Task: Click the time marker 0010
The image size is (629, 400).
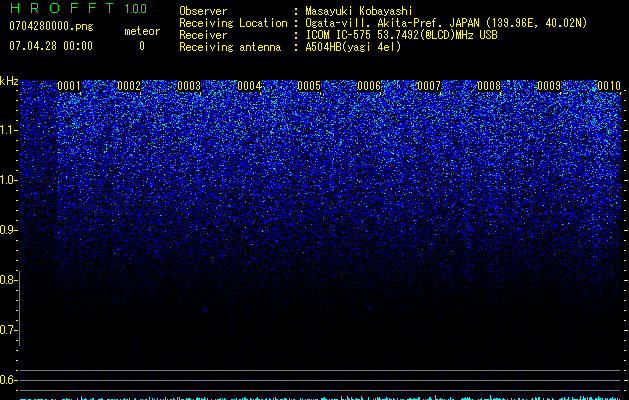Action: click(609, 86)
